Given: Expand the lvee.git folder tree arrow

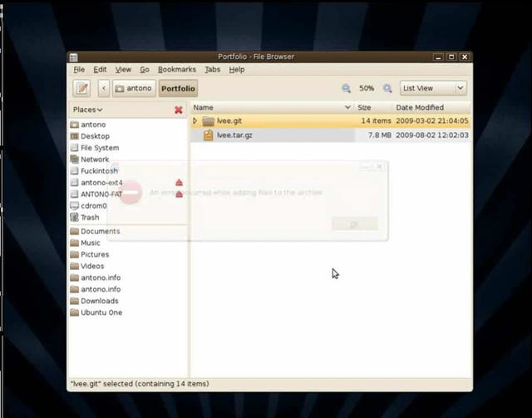Looking at the screenshot, I should [195, 121].
